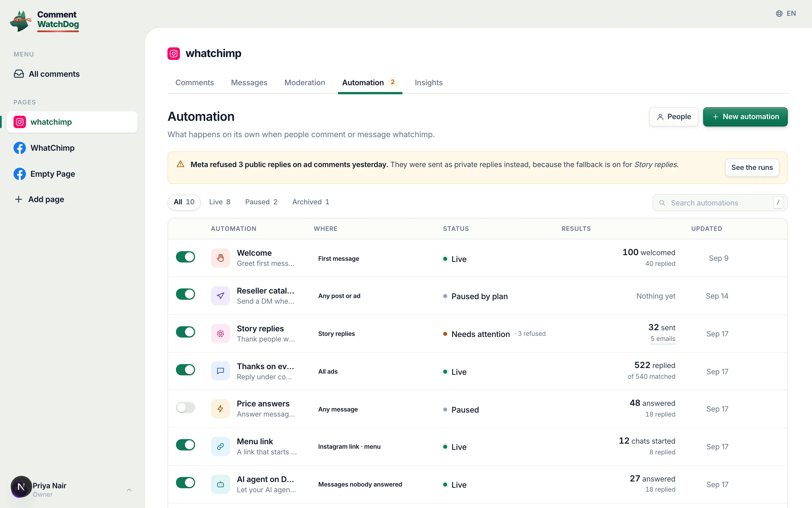Viewport: 812px width, 508px height.
Task: Click the Price answers automation name
Action: [263, 404]
